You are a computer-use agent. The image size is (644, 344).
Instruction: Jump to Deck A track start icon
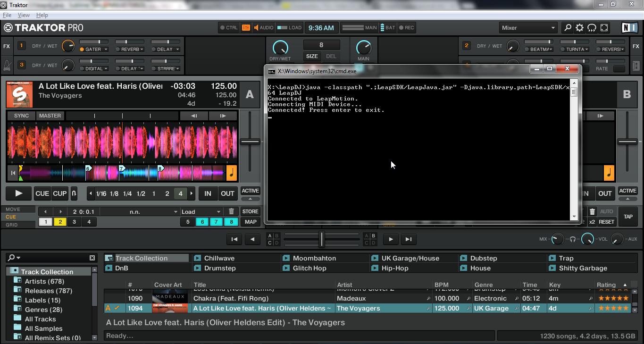point(13,173)
